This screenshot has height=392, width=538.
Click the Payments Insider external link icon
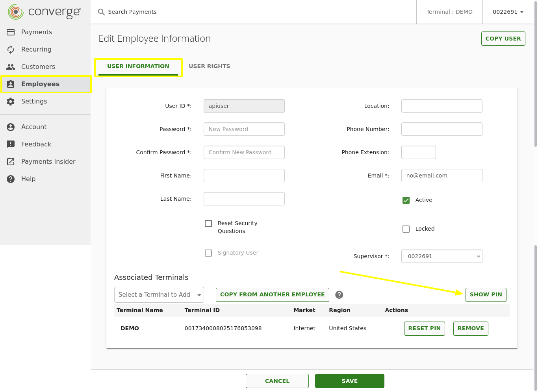11,162
